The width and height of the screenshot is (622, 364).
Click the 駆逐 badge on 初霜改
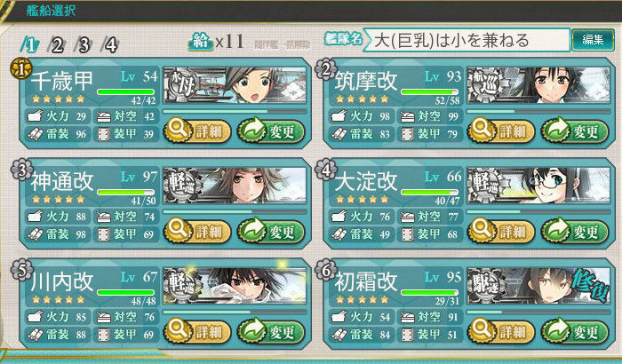tap(483, 286)
